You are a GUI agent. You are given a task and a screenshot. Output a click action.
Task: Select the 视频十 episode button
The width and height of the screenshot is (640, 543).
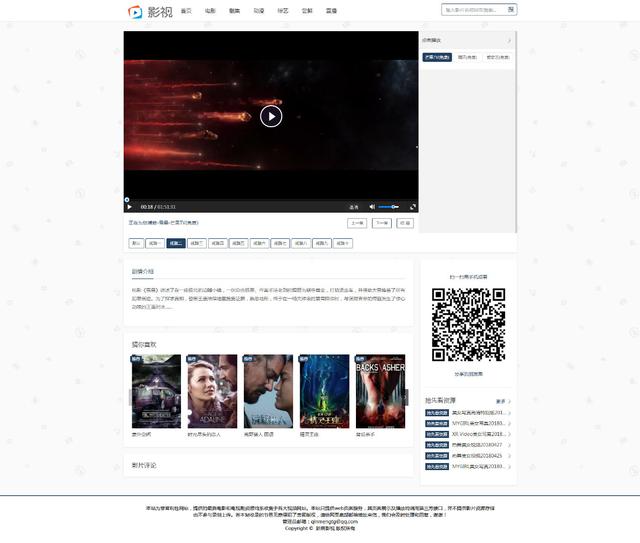tap(343, 243)
